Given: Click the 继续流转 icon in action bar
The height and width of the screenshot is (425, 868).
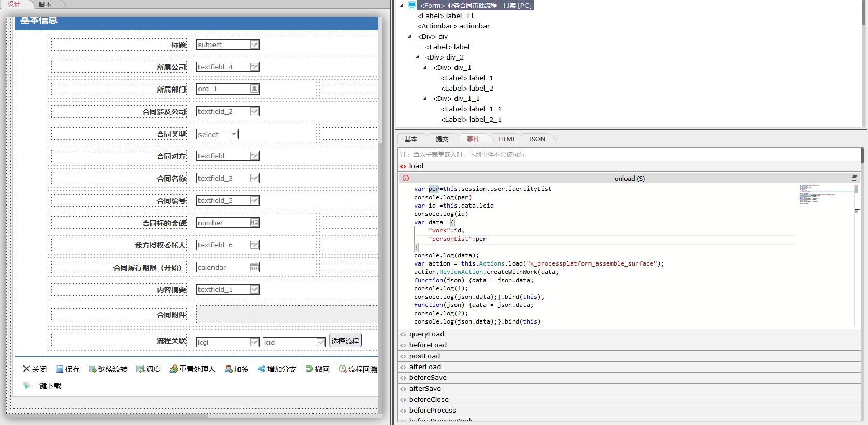Looking at the screenshot, I should tap(93, 369).
